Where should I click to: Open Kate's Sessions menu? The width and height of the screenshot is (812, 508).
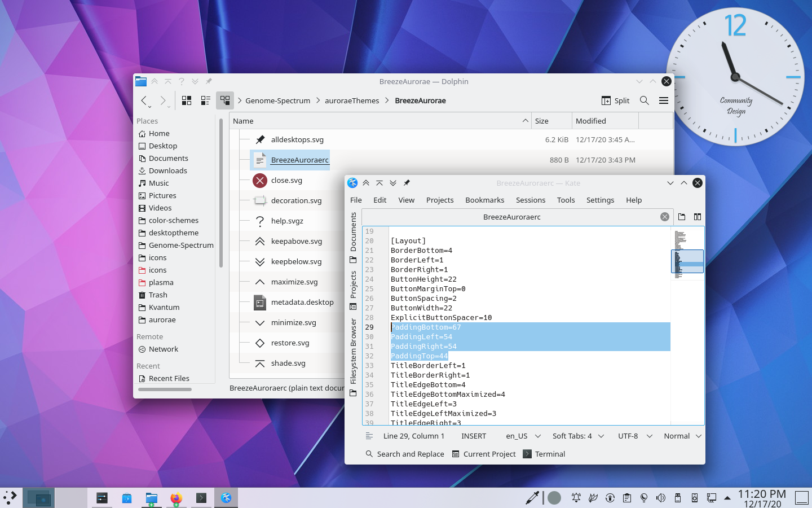[530, 200]
